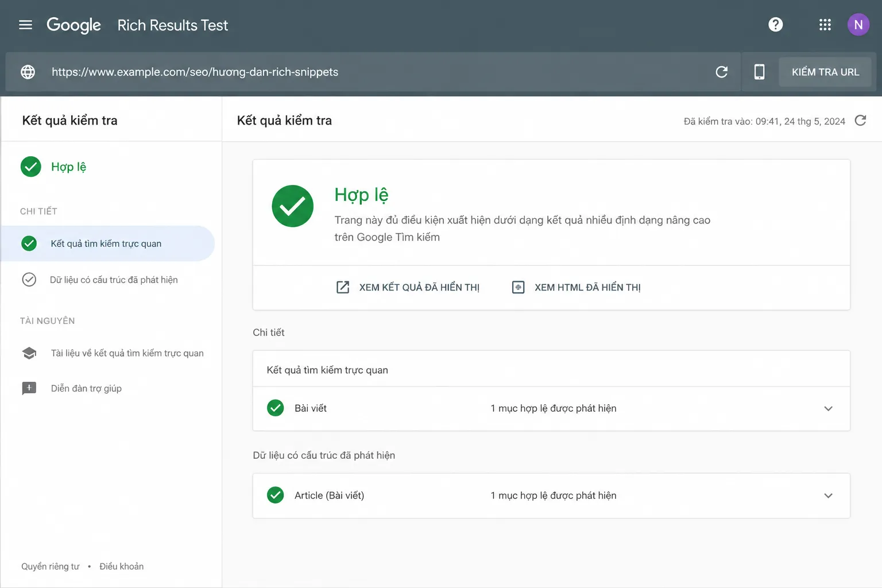The width and height of the screenshot is (882, 588).
Task: Click the green check beside Article (Bài viết)
Action: click(x=276, y=495)
